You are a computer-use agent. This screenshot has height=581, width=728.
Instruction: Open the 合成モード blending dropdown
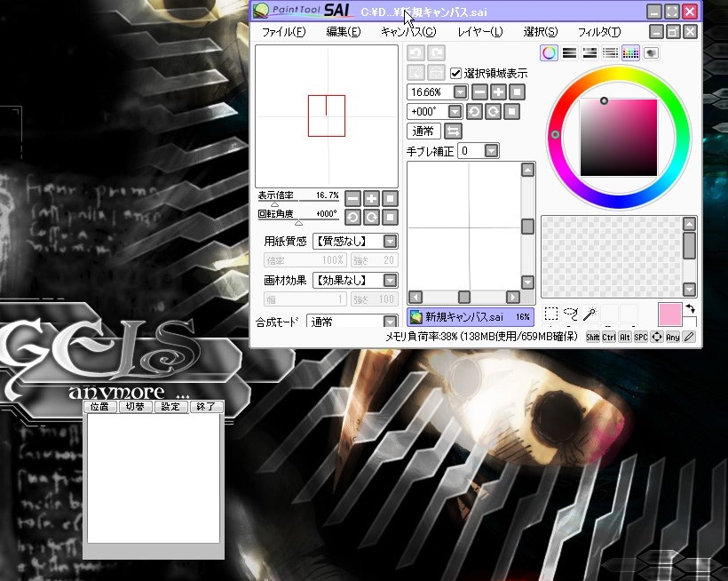[x=390, y=322]
